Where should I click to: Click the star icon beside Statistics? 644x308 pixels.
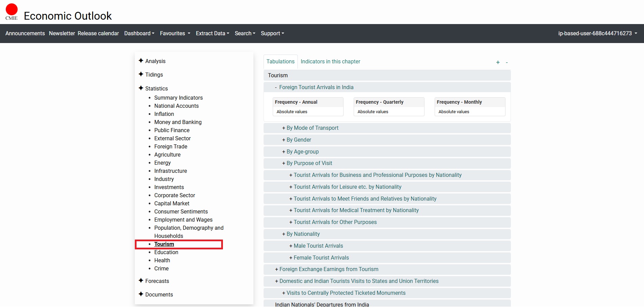[x=141, y=88]
